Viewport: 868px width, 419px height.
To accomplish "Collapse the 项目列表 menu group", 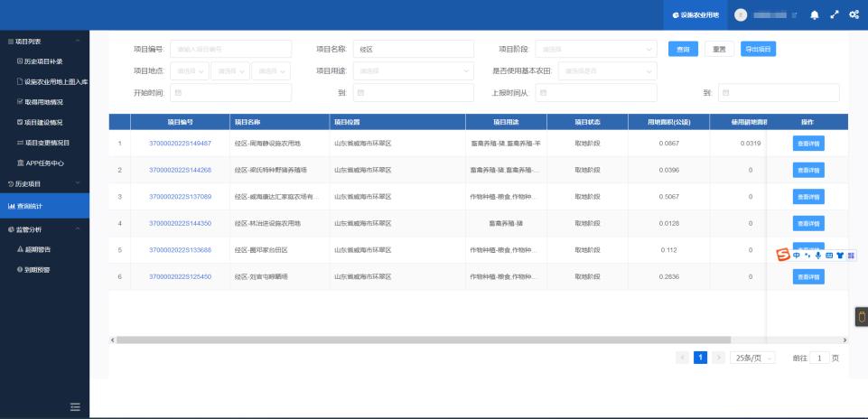I will 44,42.
